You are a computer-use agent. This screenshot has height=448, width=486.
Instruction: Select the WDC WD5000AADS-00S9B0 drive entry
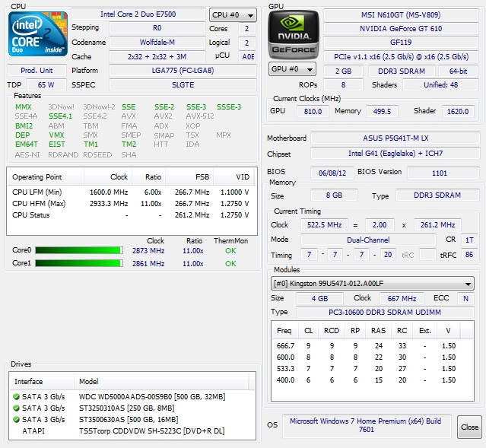point(132,396)
